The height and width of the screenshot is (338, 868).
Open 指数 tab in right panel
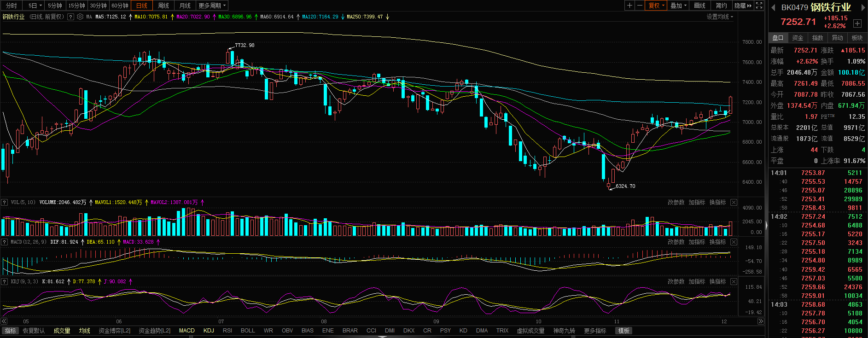pos(817,38)
